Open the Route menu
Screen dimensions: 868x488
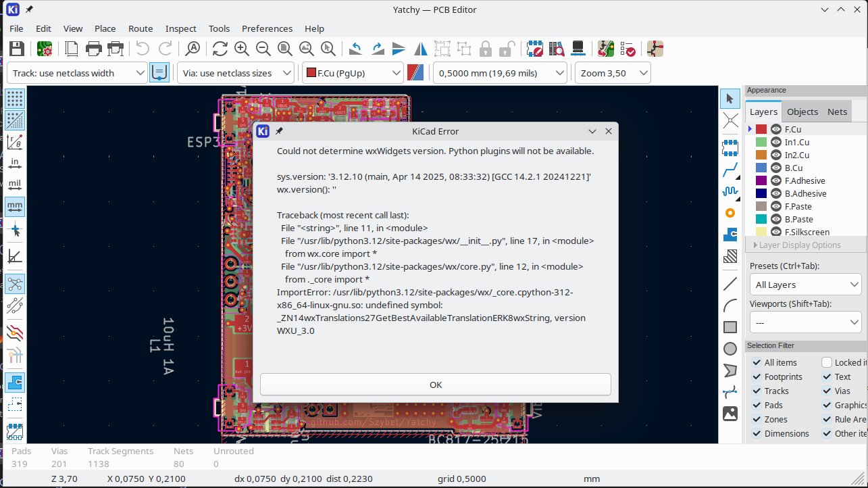[x=140, y=28]
